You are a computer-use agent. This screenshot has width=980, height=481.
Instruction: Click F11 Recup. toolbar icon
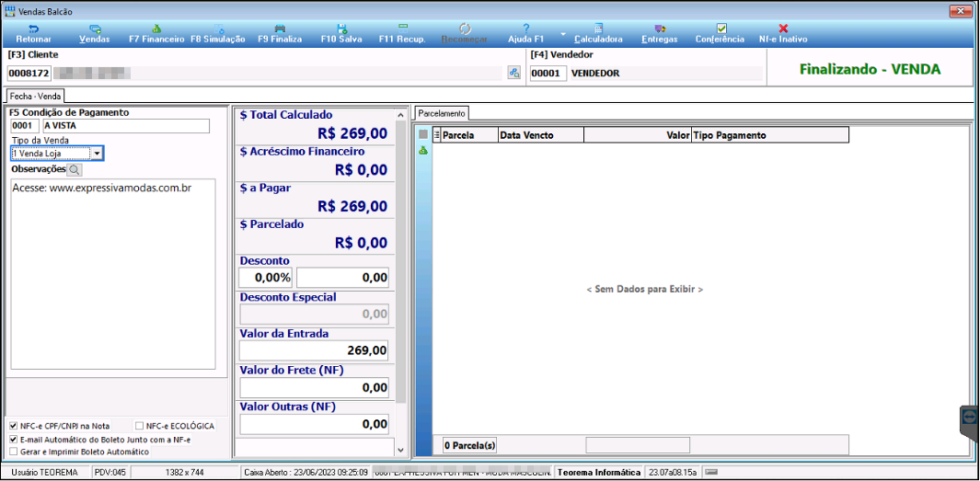coord(402,34)
